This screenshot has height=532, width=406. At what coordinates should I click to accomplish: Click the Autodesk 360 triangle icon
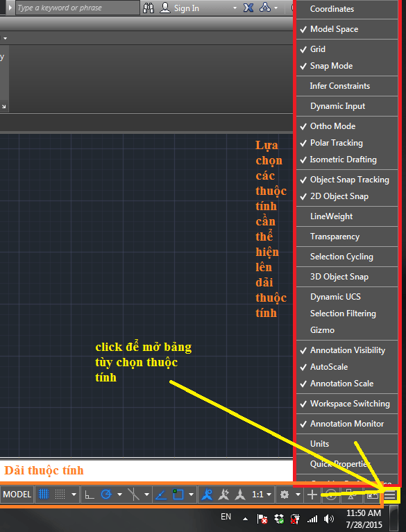point(265,8)
